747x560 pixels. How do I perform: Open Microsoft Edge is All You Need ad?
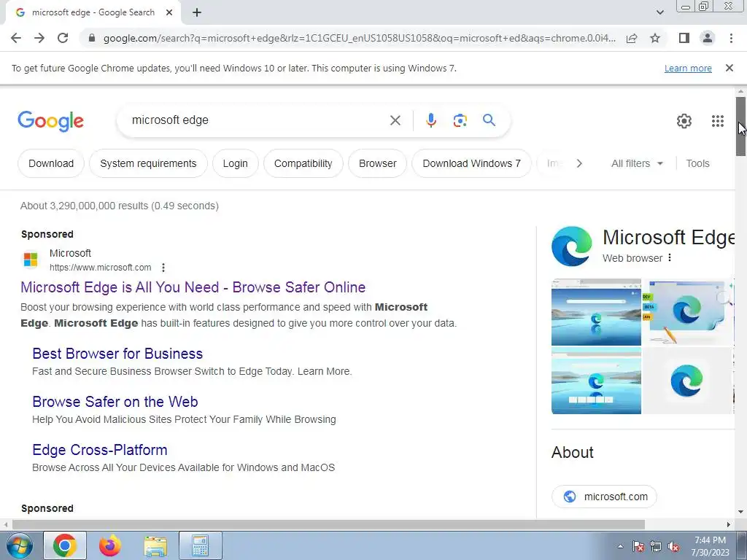pyautogui.click(x=193, y=287)
